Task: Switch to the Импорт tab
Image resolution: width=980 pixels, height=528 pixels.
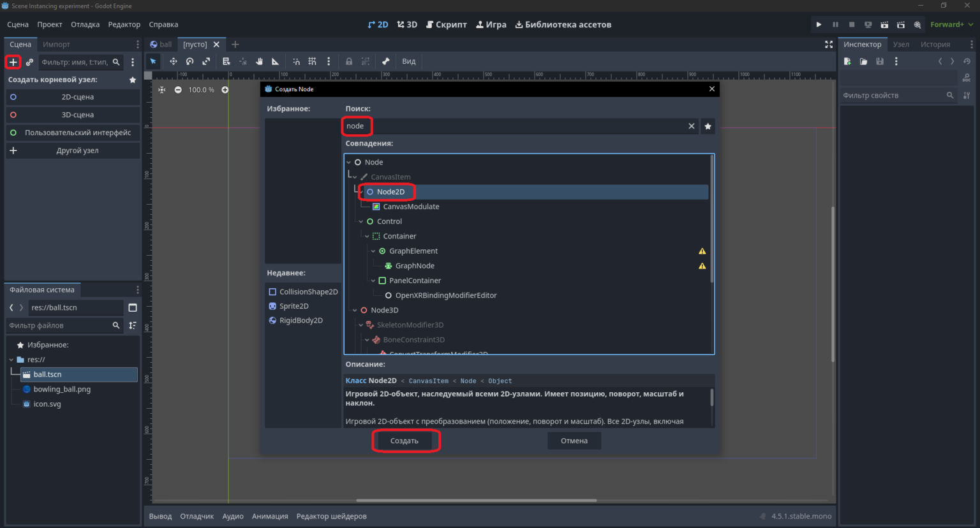Action: click(56, 44)
